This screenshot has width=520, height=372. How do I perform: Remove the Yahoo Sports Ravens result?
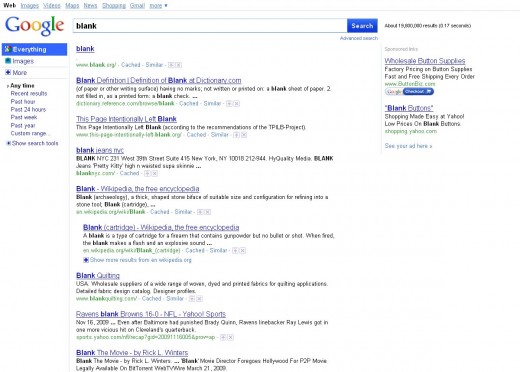pyautogui.click(x=230, y=337)
